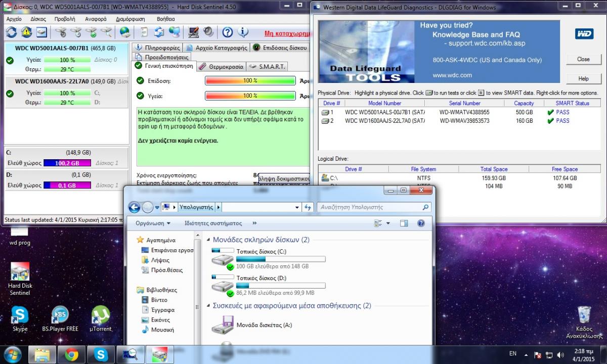The height and width of the screenshot is (364, 607).
Task: Click the blue question mark help icon
Action: (x=228, y=32)
